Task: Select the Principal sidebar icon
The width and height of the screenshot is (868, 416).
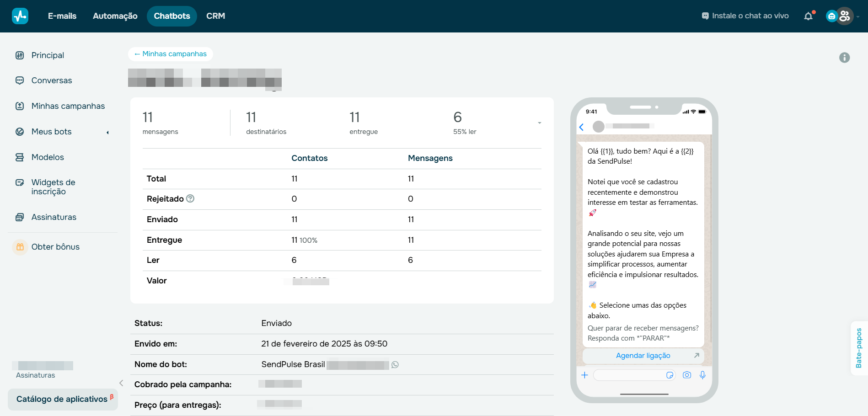Action: coord(19,55)
